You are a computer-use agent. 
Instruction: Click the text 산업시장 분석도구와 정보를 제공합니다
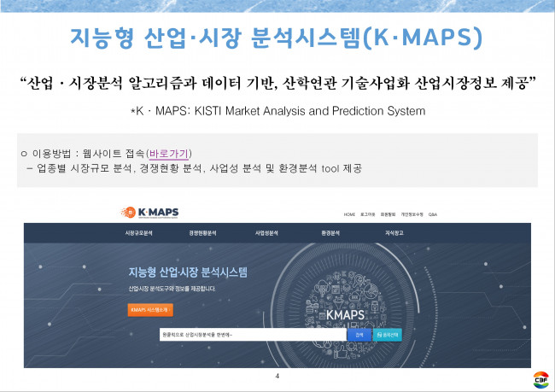pos(172,289)
